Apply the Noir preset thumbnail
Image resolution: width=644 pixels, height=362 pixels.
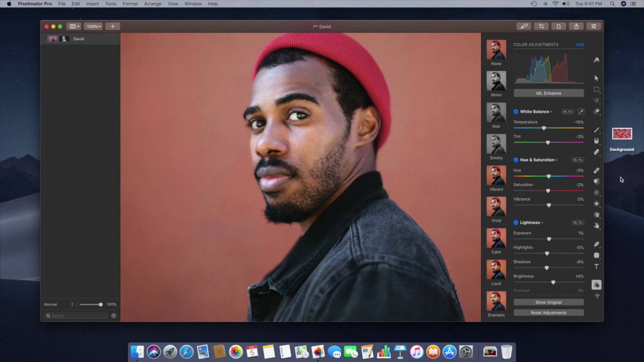(x=496, y=113)
